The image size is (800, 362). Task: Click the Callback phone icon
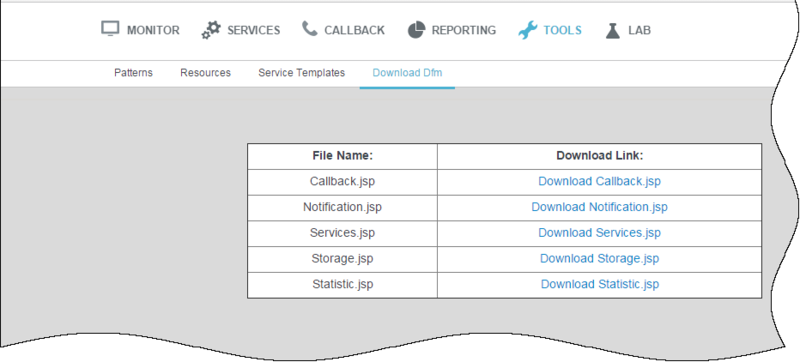click(x=309, y=29)
